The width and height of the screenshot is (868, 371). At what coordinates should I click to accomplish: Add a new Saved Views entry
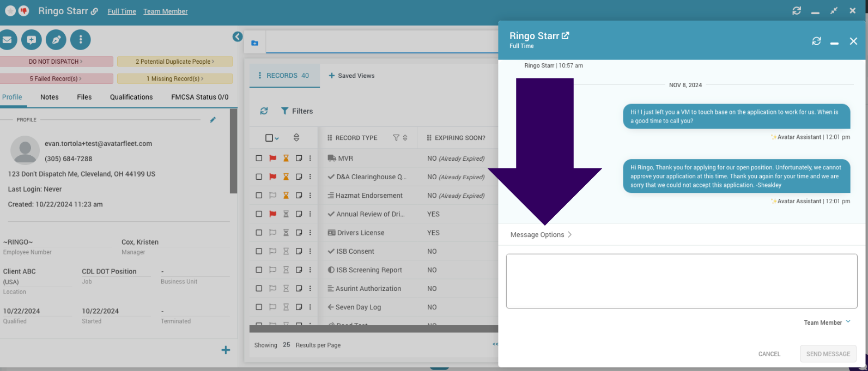(351, 76)
